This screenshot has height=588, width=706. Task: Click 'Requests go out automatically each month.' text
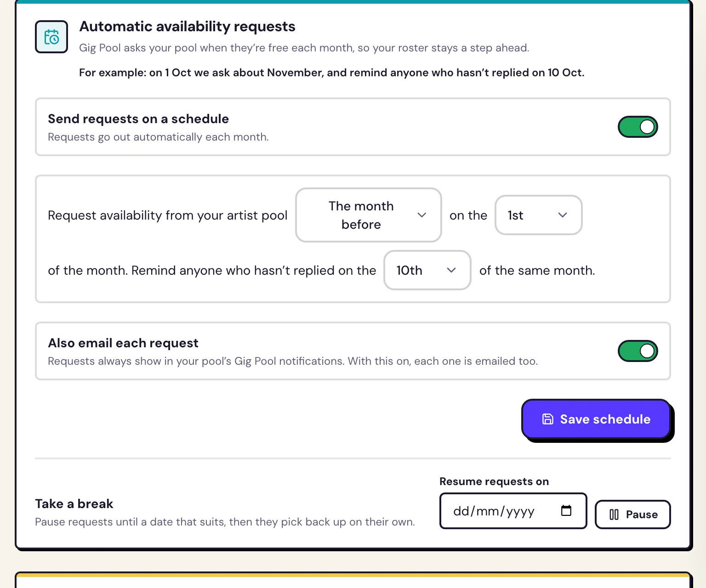[158, 137]
